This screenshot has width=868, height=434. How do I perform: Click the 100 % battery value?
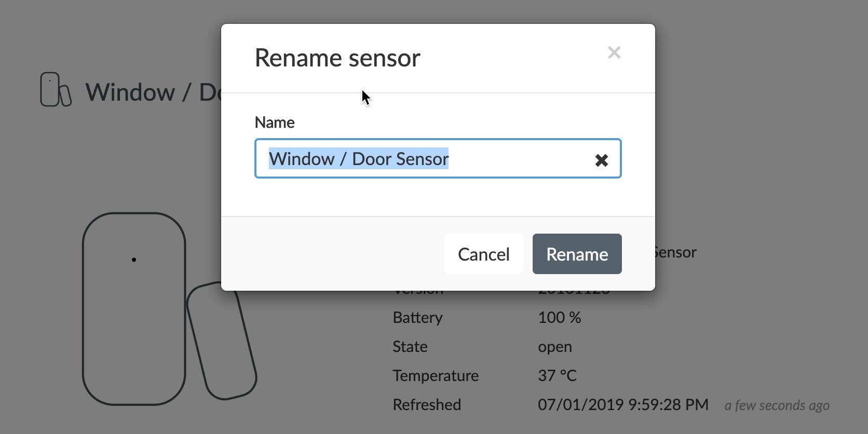click(x=559, y=318)
